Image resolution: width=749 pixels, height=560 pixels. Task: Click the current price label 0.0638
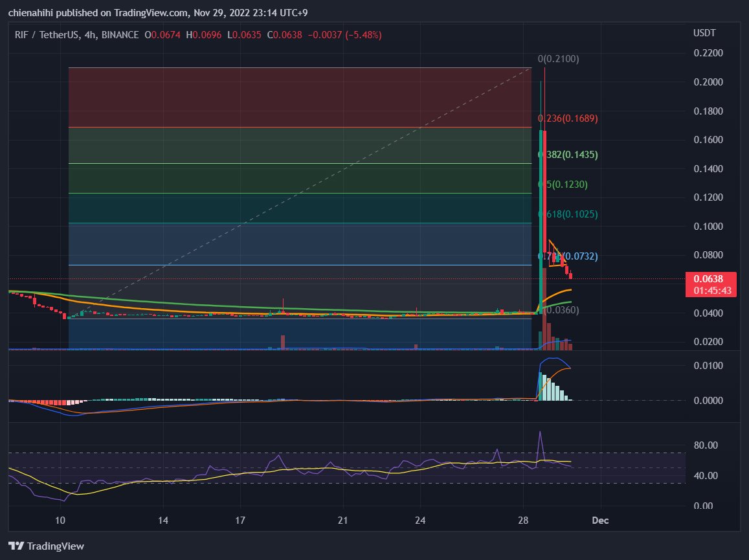click(x=708, y=278)
